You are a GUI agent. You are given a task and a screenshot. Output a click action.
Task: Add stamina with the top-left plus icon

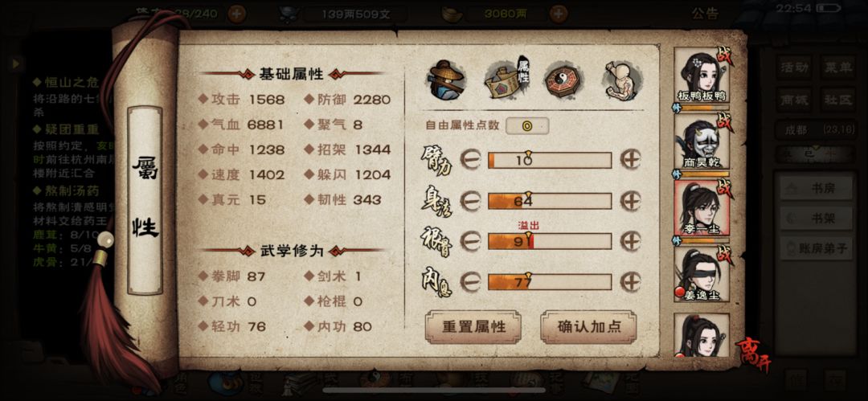[237, 14]
